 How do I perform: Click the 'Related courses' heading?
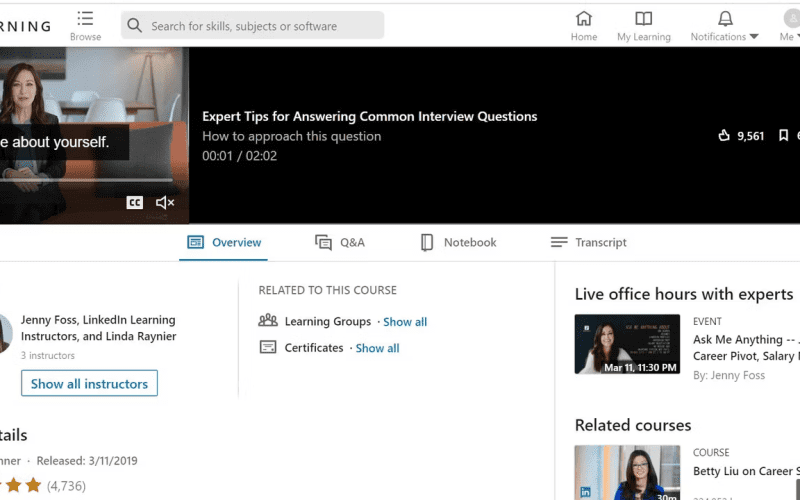pyautogui.click(x=633, y=425)
